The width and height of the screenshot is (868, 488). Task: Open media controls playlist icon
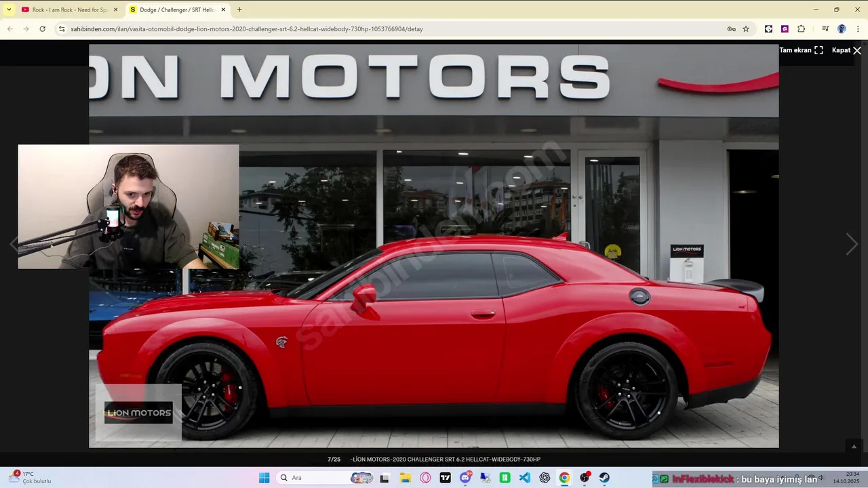(825, 29)
